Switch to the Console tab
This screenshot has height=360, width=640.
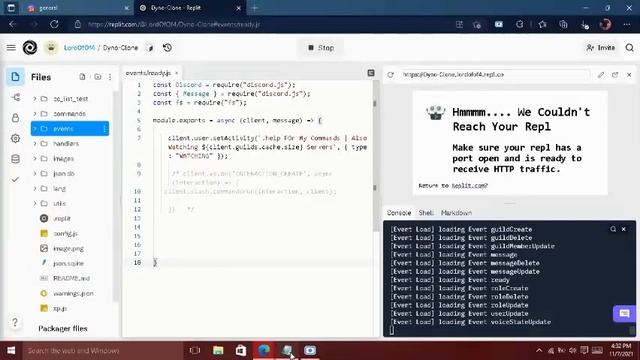coord(399,213)
